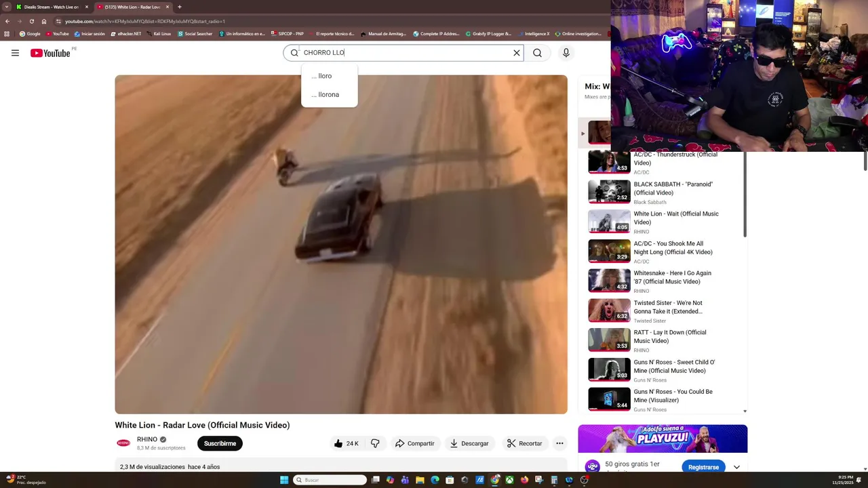Pause the video by clicking the player
This screenshot has height=488, width=868.
(341, 244)
